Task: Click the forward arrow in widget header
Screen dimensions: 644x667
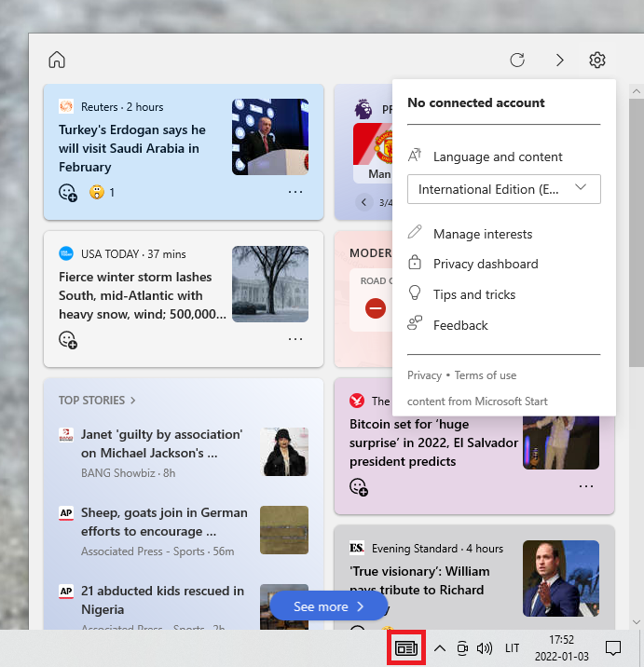Action: click(559, 61)
